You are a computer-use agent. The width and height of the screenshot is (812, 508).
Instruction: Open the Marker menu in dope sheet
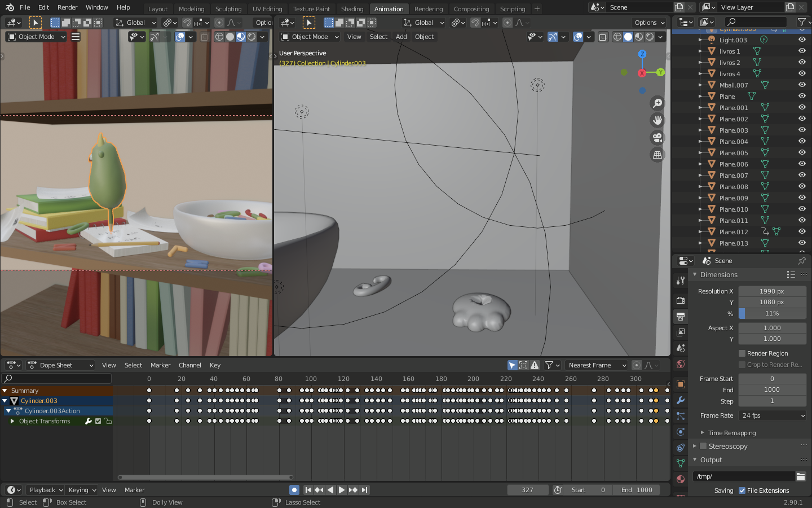pos(161,365)
